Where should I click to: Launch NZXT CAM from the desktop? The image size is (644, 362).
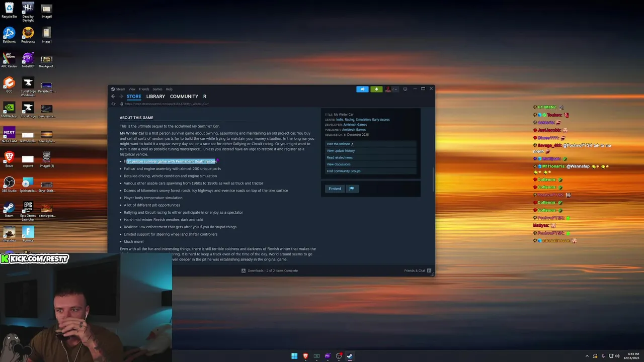[x=9, y=135]
